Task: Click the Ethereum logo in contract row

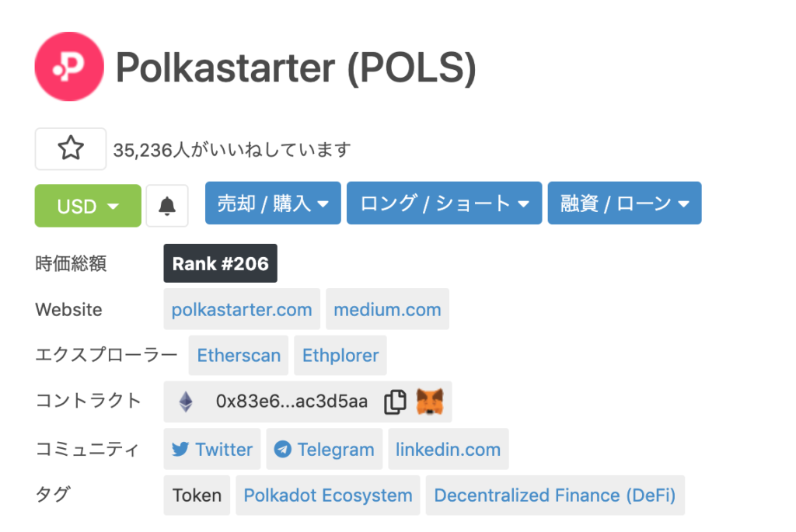Action: tap(186, 402)
